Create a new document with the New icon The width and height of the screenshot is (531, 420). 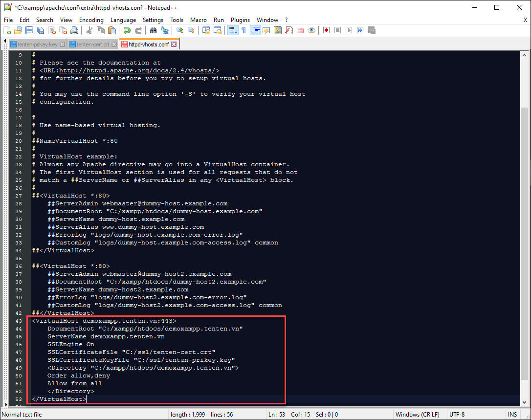coord(7,30)
